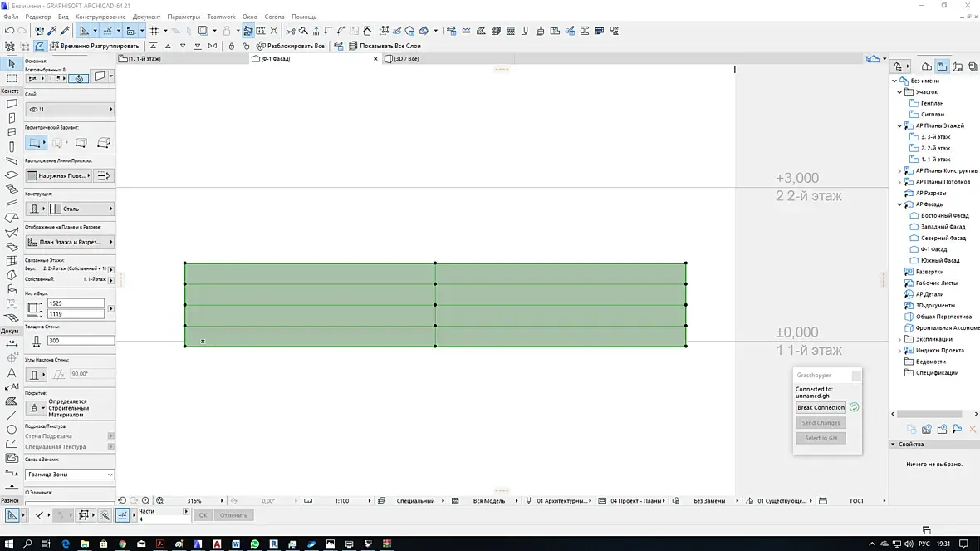The height and width of the screenshot is (551, 980).
Task: Collapse the АР Фасады tree node
Action: (900, 204)
